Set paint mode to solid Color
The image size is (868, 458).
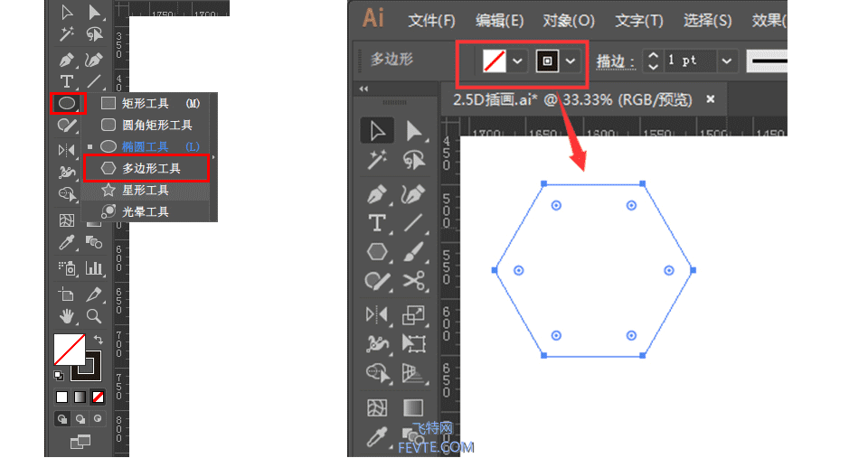coord(62,397)
